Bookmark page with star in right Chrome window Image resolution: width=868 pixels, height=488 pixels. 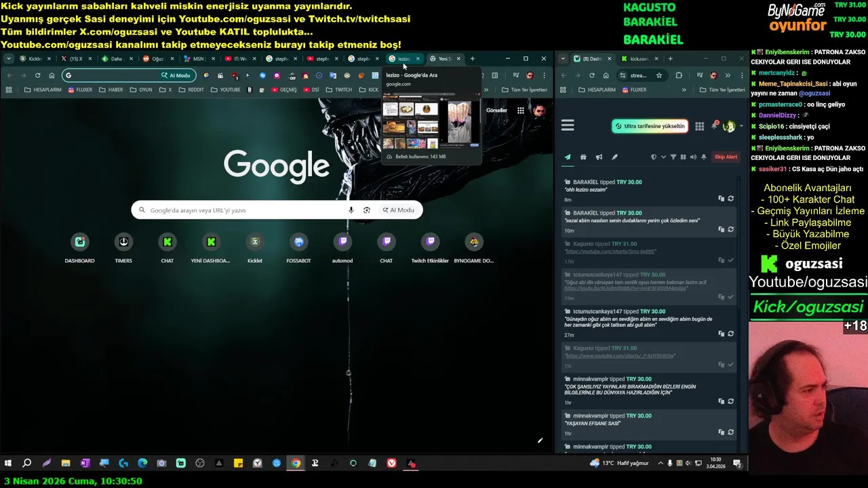[x=658, y=75]
